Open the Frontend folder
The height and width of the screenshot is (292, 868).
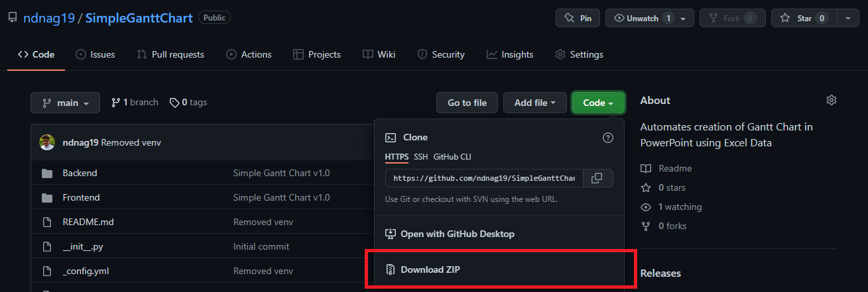tap(81, 197)
